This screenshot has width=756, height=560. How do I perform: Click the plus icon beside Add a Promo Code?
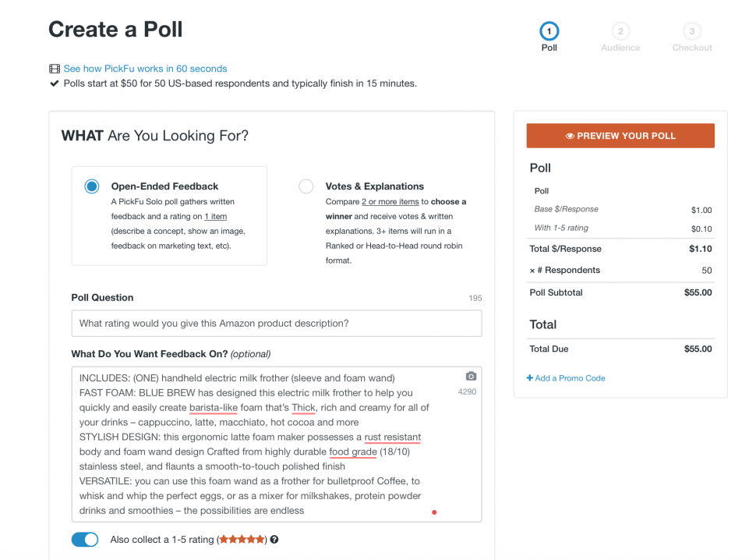point(530,377)
